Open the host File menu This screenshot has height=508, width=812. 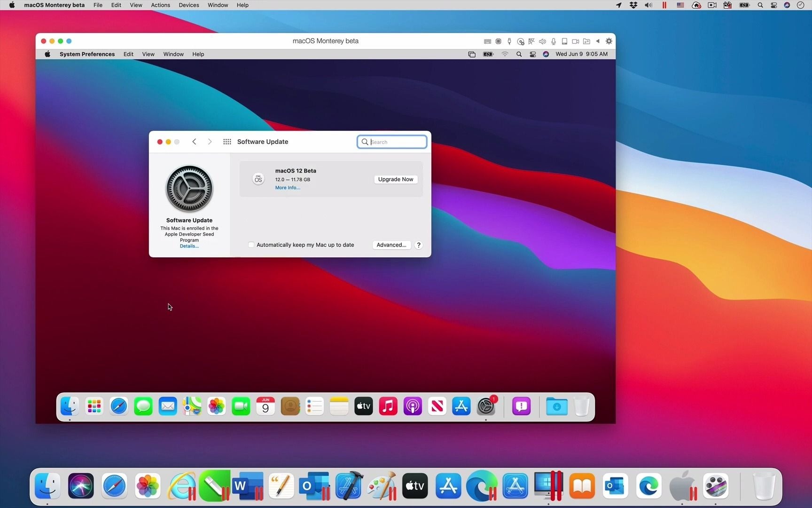click(98, 5)
